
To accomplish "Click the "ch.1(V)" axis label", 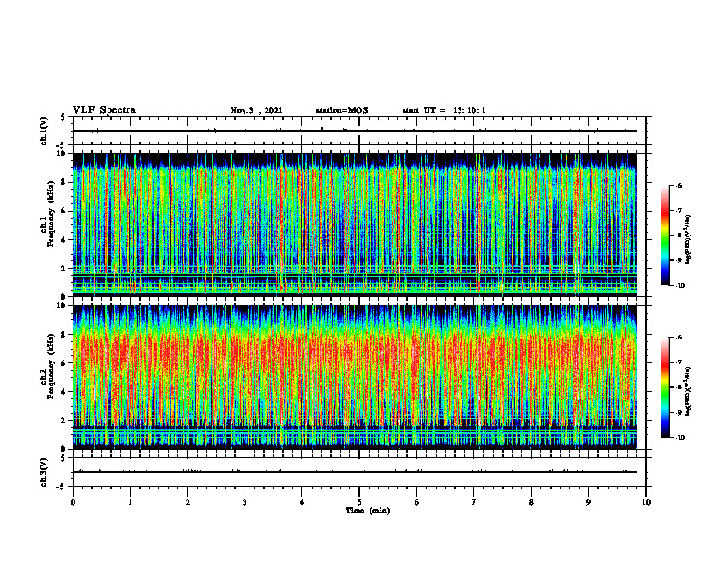I will (x=43, y=131).
